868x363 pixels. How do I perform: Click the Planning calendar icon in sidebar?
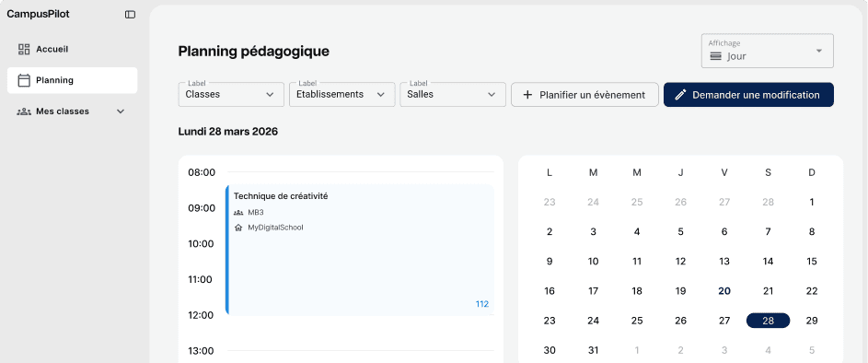click(x=24, y=80)
